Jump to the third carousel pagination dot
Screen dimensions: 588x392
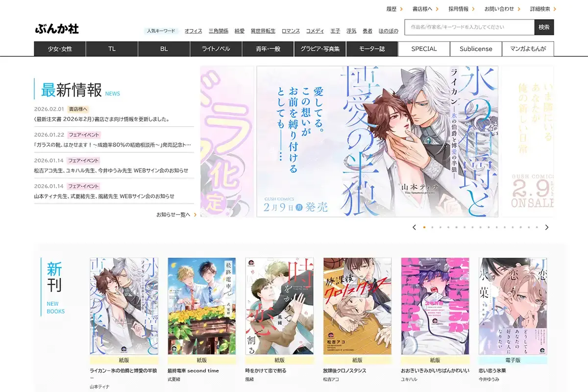[x=441, y=227]
